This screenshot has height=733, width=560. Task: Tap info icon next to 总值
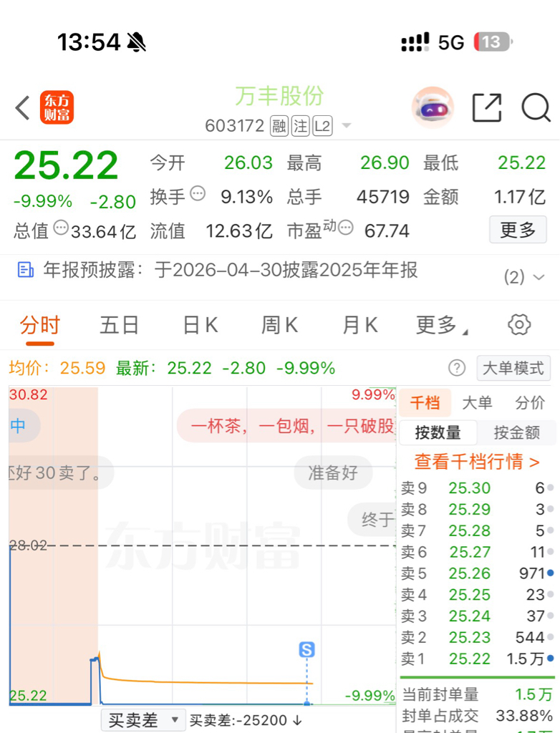click(61, 228)
